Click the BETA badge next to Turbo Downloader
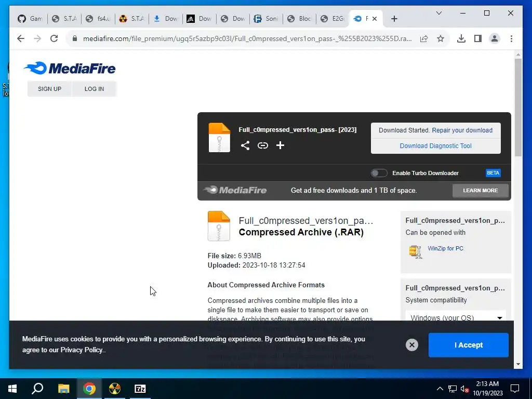The width and height of the screenshot is (532, 399). [x=493, y=173]
